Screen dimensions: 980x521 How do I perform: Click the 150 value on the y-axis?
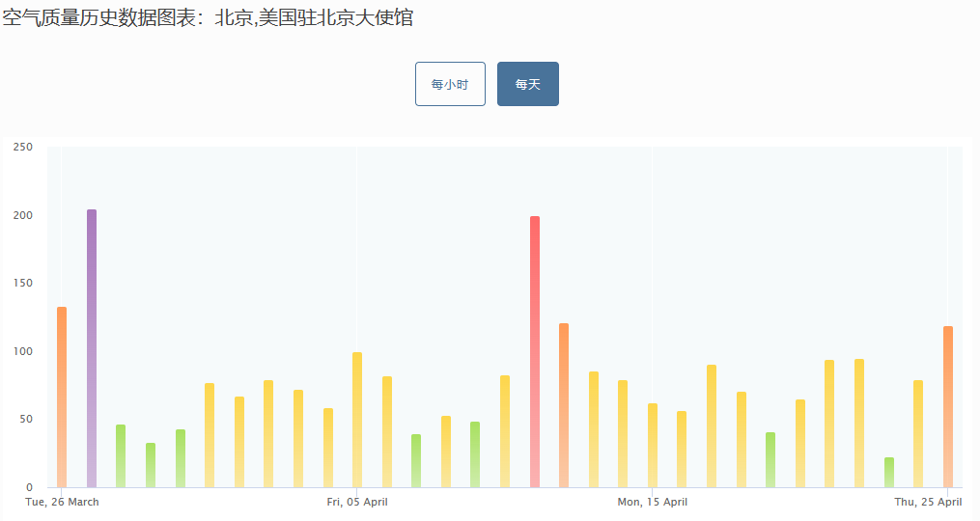click(x=22, y=283)
